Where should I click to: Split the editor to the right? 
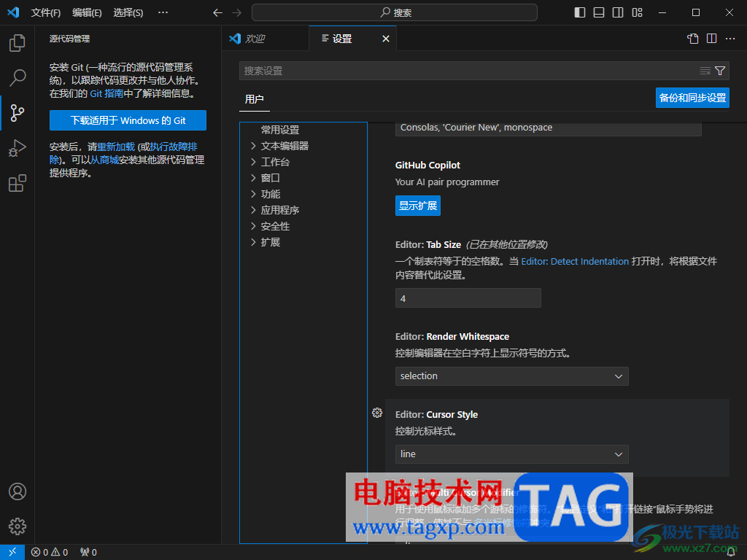pos(712,39)
